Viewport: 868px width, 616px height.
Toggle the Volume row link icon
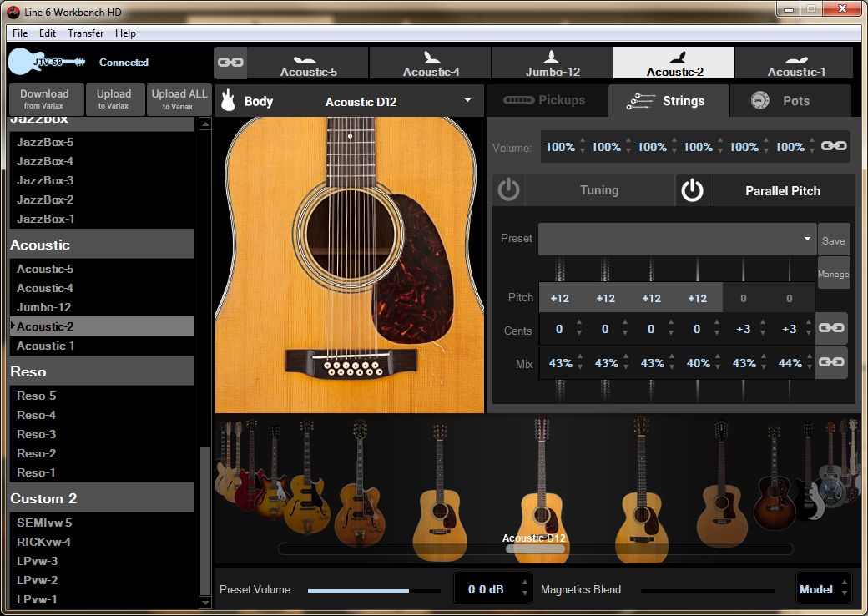[x=834, y=146]
